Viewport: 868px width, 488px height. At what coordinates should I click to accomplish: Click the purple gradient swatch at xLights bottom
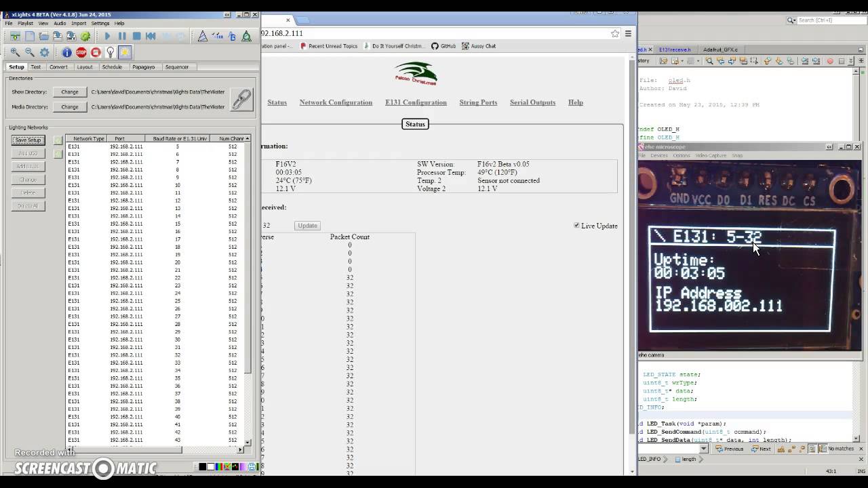point(243,466)
